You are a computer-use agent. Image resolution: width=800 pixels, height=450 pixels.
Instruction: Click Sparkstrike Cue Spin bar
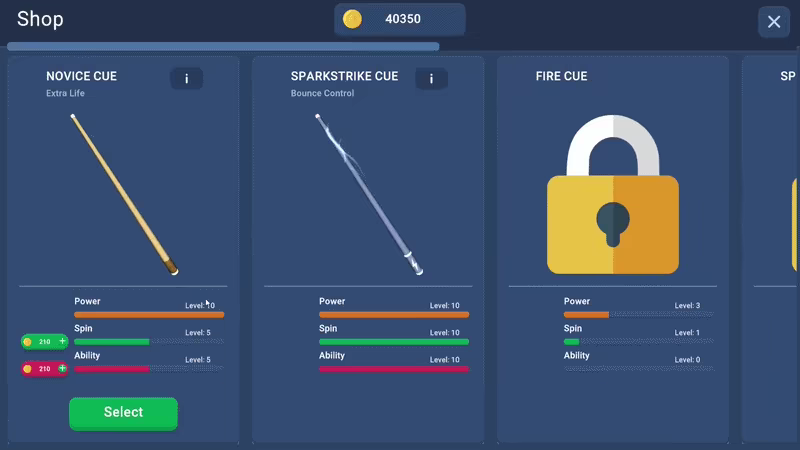394,342
